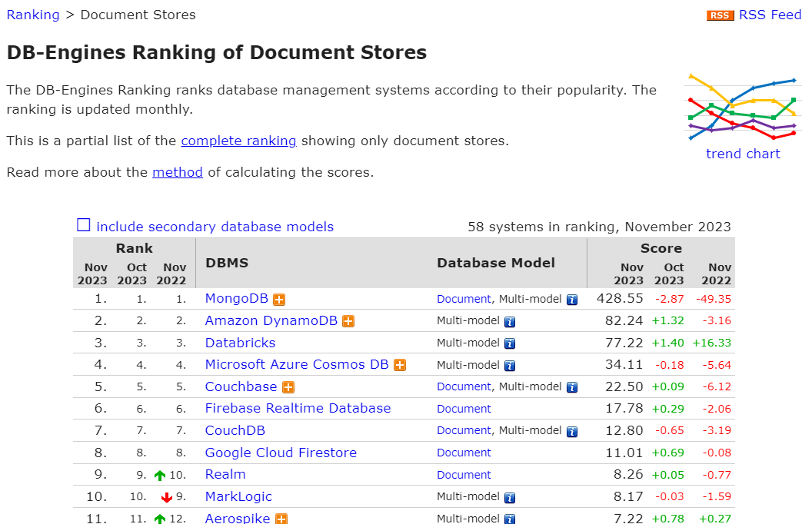
Task: Open the trend chart thumbnail image
Action: [x=743, y=107]
